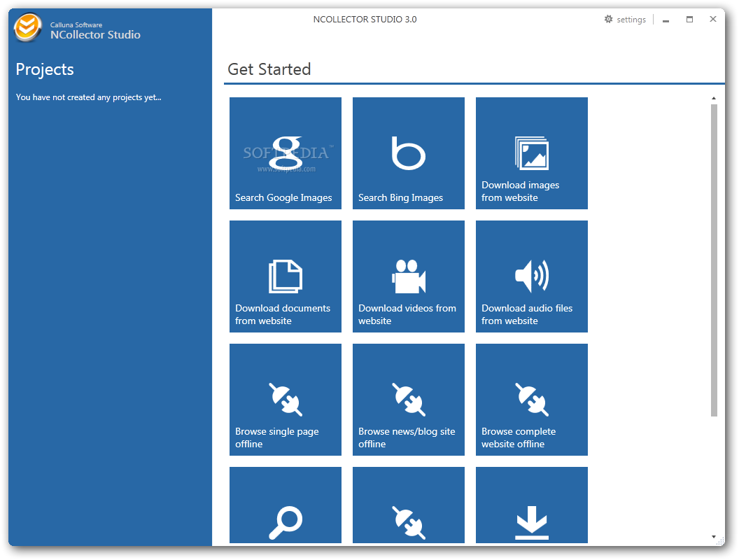Click the NCollector Studio logo icon
This screenshot has height=560, width=739.
[x=27, y=28]
